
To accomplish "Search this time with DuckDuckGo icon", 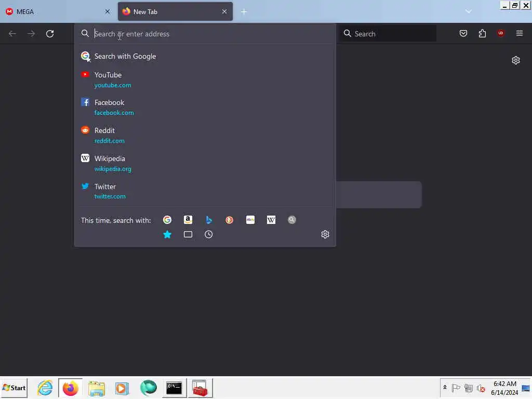I will coord(229,220).
